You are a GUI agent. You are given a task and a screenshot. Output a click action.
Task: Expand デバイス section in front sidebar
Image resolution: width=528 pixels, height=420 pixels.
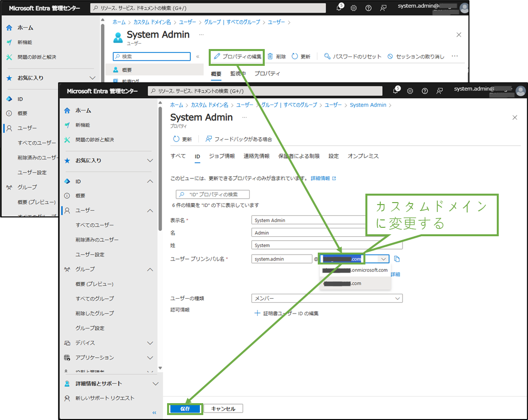(x=150, y=343)
